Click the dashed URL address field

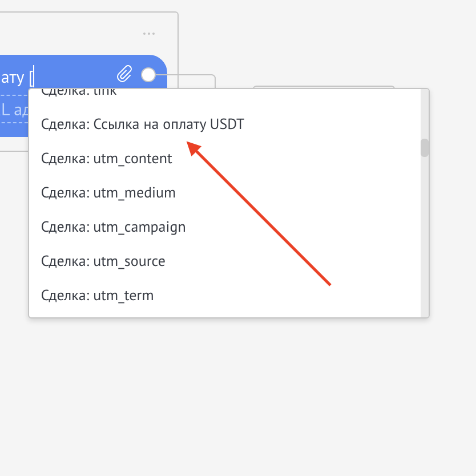[x=14, y=111]
